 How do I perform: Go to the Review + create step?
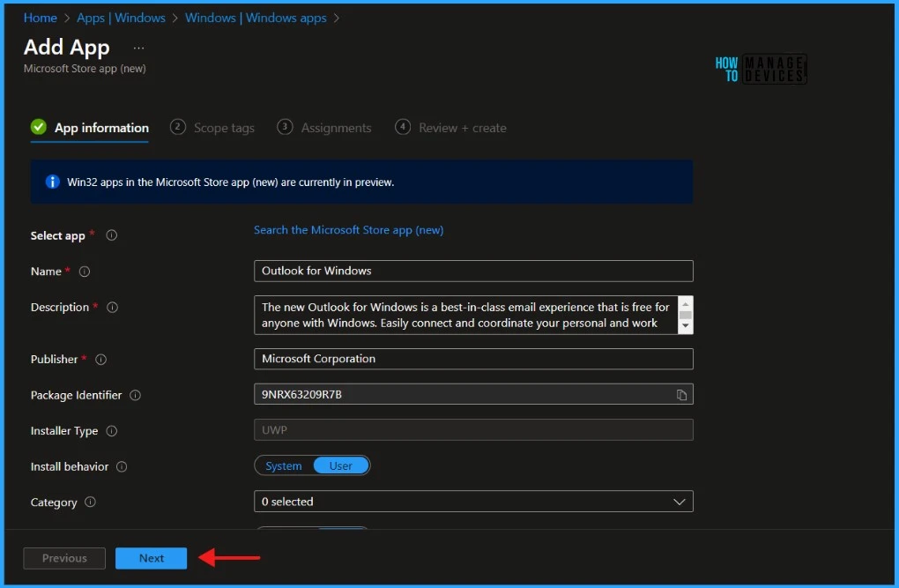tap(450, 127)
